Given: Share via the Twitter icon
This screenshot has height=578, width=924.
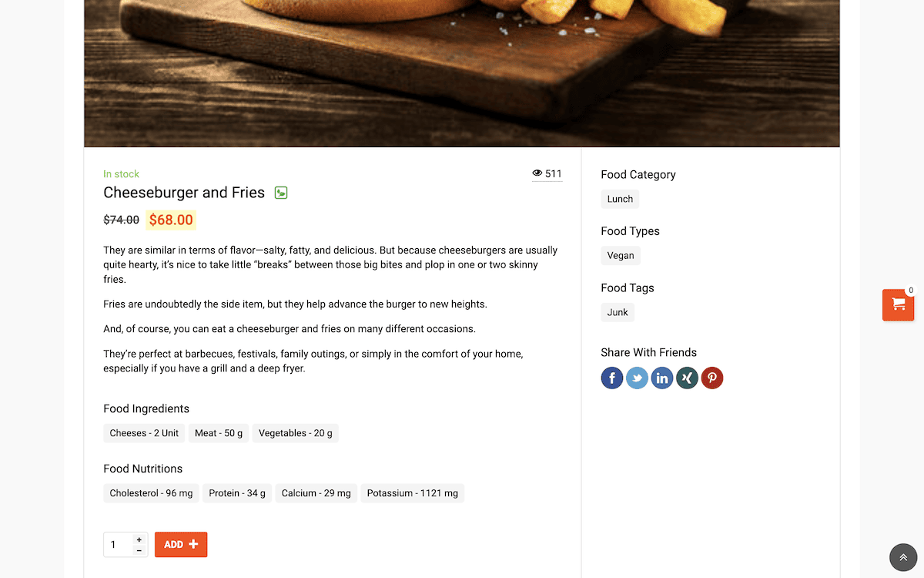Looking at the screenshot, I should point(637,378).
